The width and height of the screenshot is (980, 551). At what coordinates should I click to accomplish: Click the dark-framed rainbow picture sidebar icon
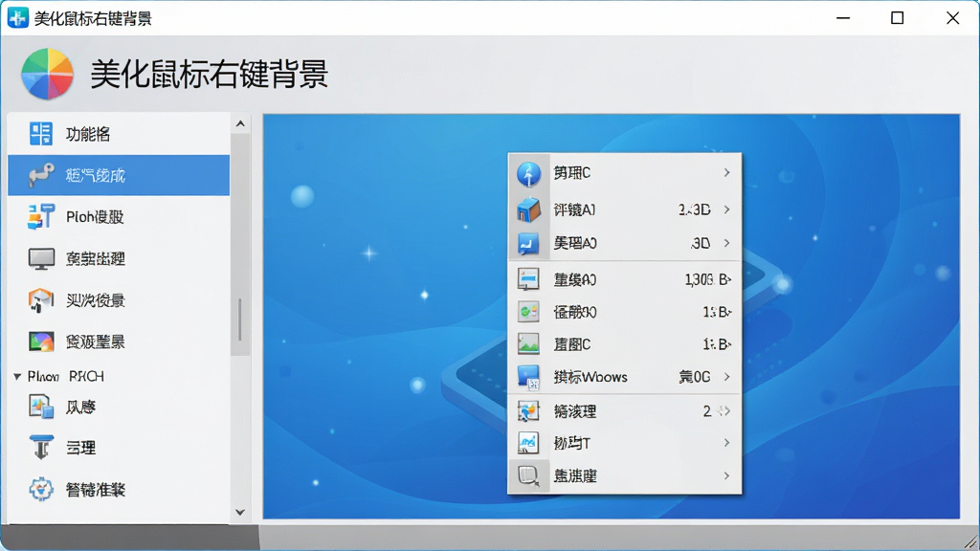(x=41, y=342)
